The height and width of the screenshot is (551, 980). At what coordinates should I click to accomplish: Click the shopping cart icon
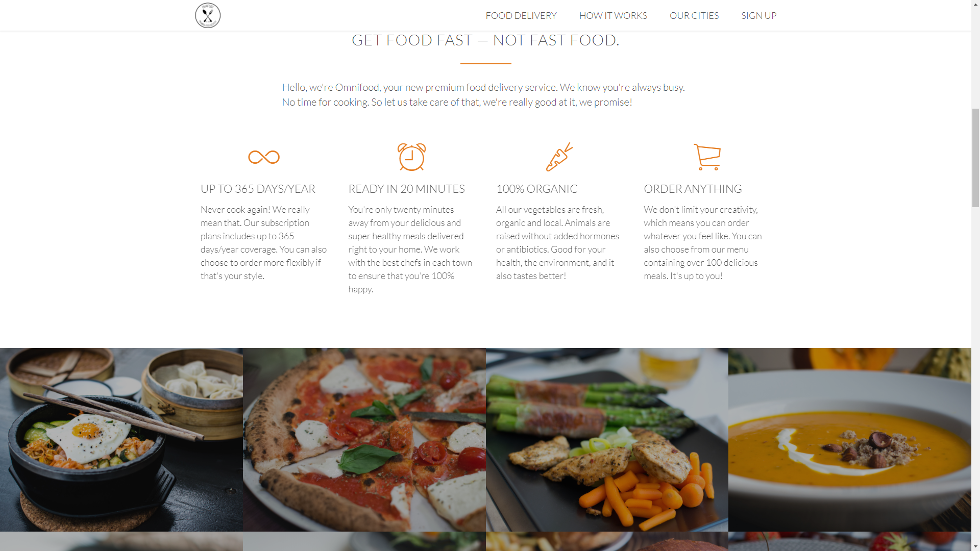coord(707,157)
